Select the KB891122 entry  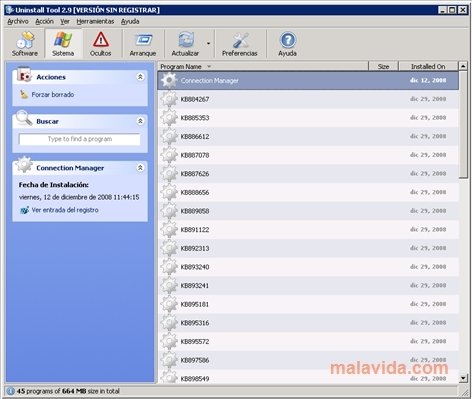[308, 230]
